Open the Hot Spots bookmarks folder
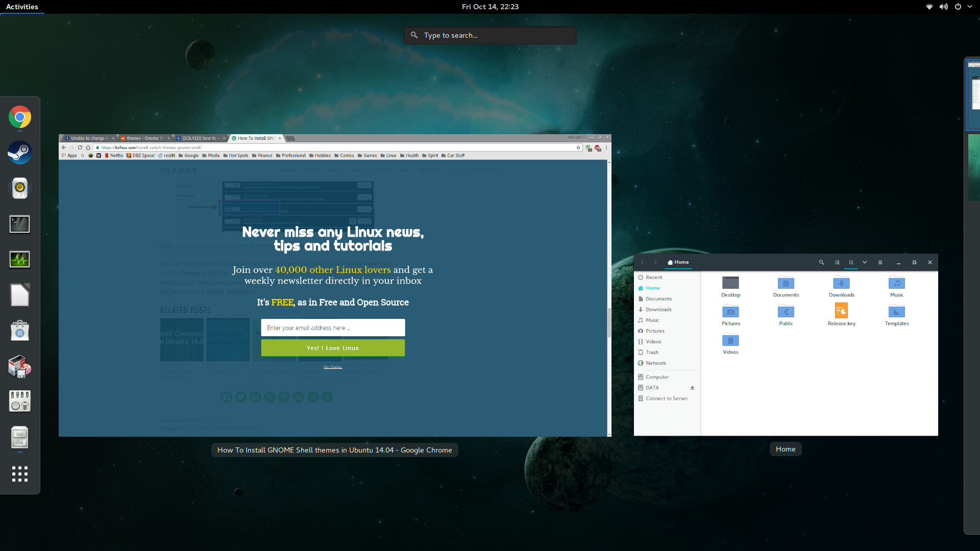980x551 pixels. pyautogui.click(x=236, y=156)
